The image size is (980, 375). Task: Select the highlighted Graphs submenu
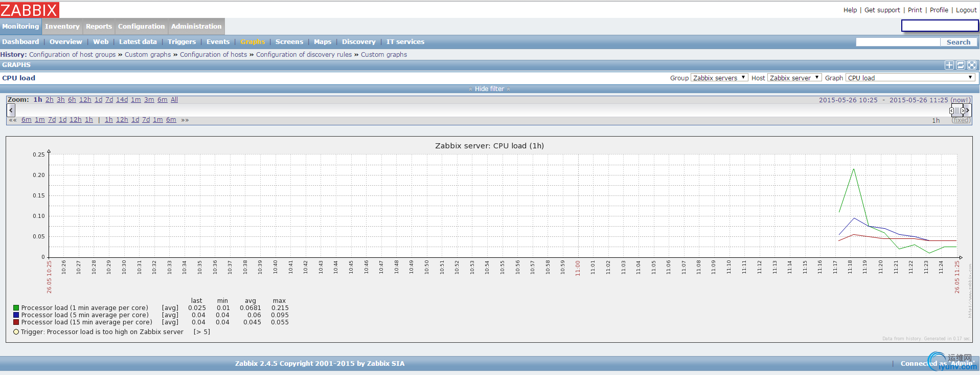(x=253, y=42)
